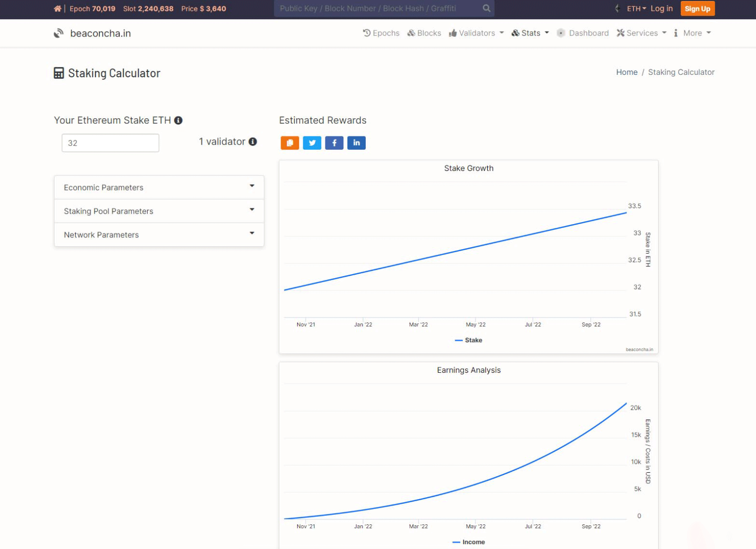Screen dimensions: 756x549
Task: Click the search magnifier icon
Action: (x=486, y=8)
